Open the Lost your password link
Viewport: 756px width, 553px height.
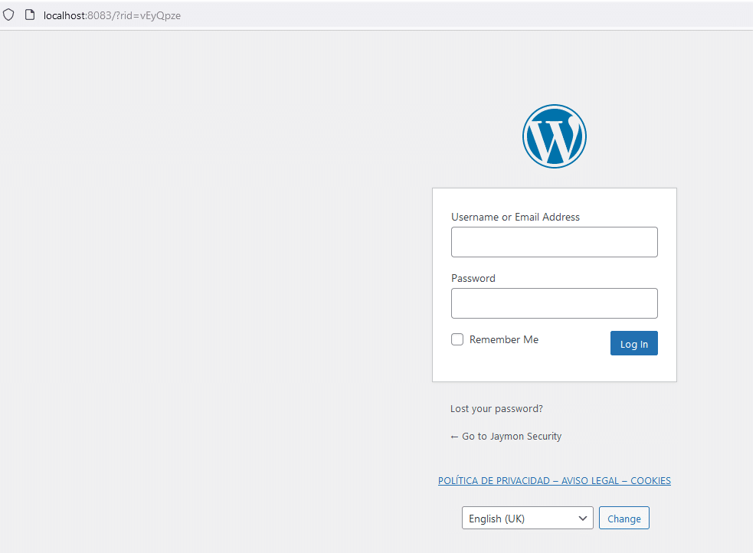click(496, 409)
